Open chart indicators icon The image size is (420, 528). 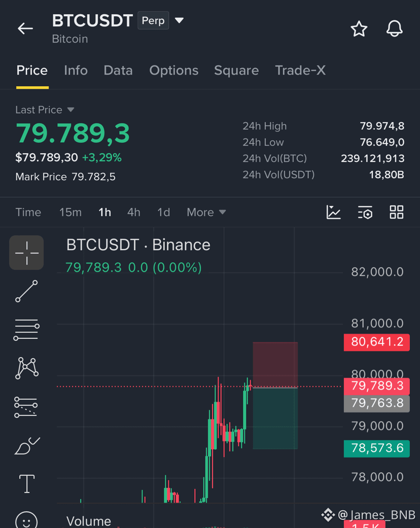click(x=333, y=212)
